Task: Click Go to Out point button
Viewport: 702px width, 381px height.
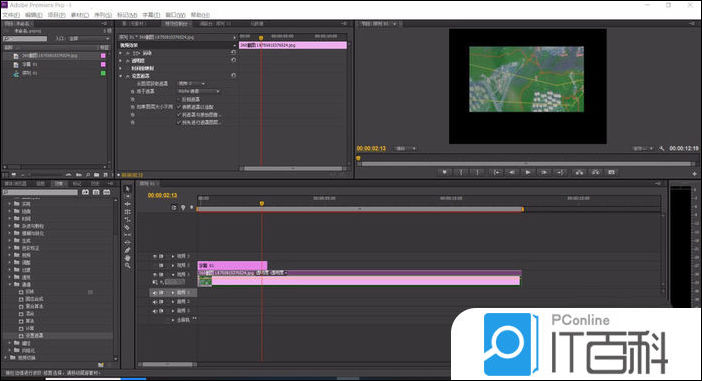Action: point(561,172)
